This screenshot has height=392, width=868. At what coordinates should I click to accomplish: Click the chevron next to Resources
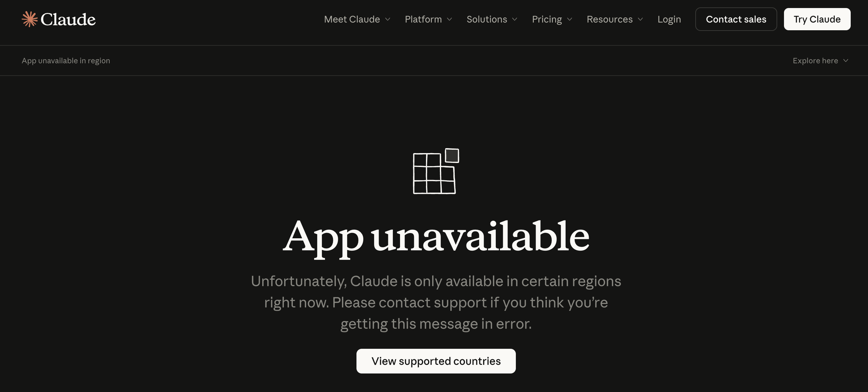640,19
